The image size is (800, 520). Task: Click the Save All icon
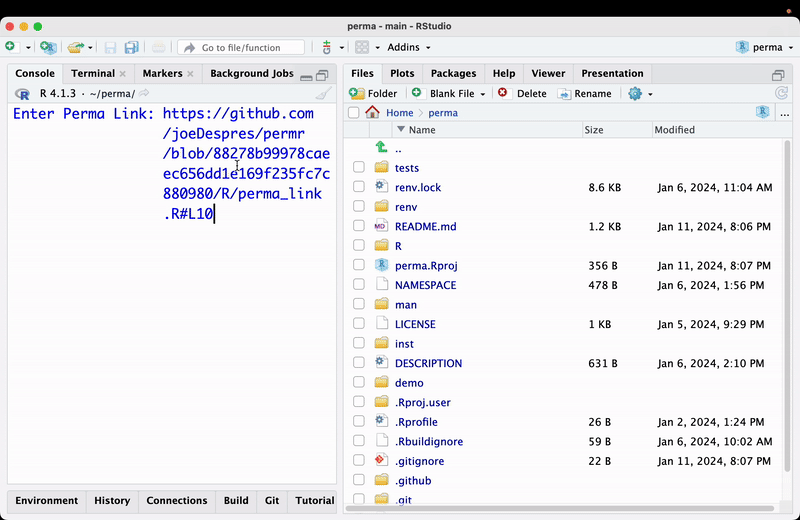[x=132, y=47]
